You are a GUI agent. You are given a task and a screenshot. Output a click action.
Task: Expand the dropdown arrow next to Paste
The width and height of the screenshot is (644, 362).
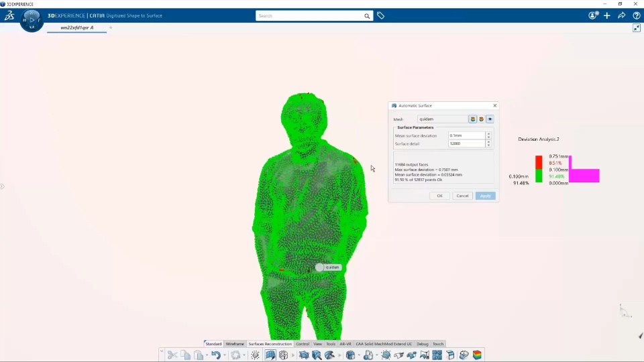point(207,355)
